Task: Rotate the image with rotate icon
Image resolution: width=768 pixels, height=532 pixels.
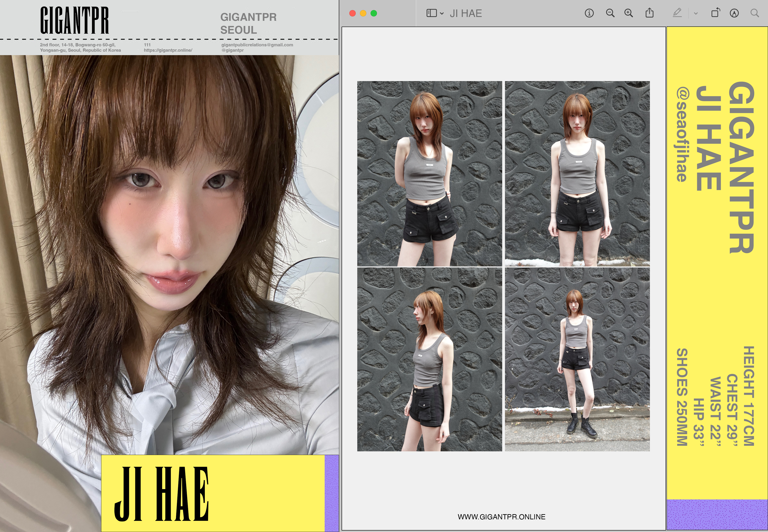Action: [x=715, y=13]
